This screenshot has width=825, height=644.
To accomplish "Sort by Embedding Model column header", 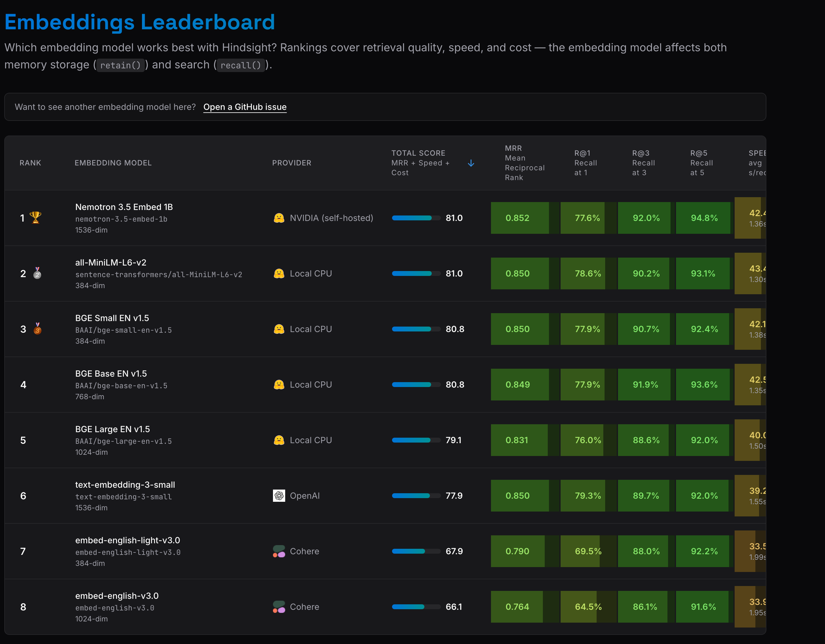I will click(113, 163).
